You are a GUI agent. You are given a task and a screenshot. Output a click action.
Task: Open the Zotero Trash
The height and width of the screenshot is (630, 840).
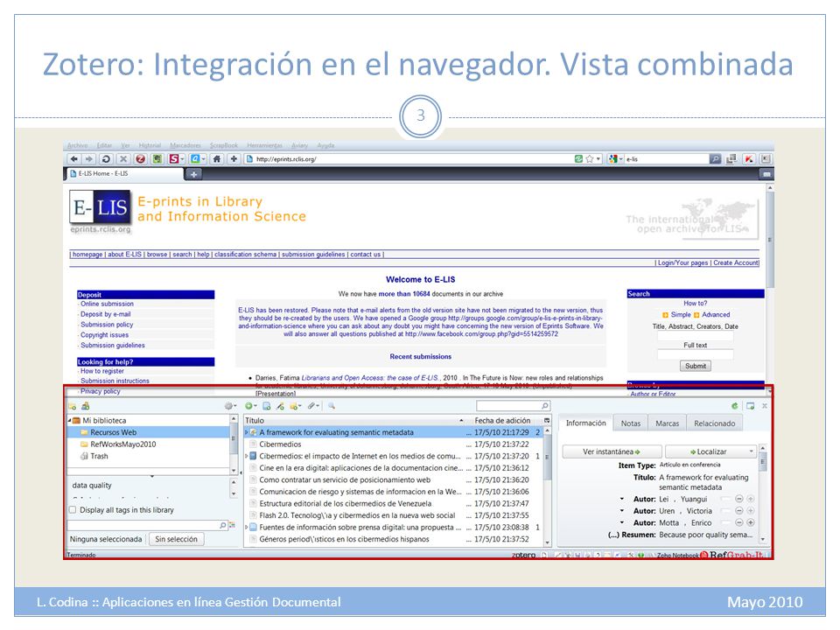[x=99, y=456]
